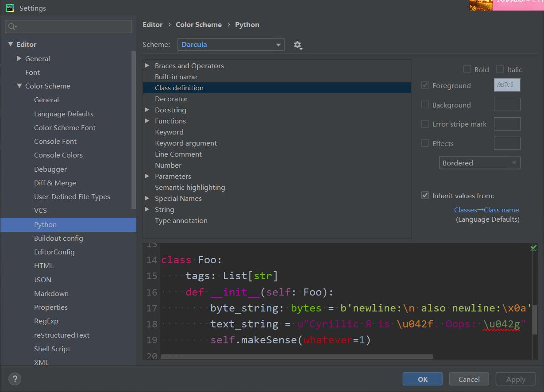Viewport: 544px width, 392px height.
Task: Open Buildout config color settings
Action: pos(58,238)
